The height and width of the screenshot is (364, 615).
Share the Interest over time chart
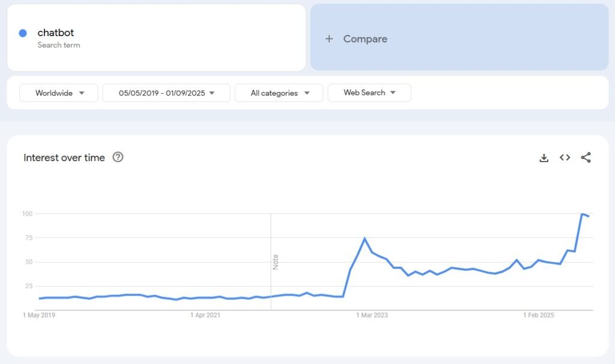(586, 158)
